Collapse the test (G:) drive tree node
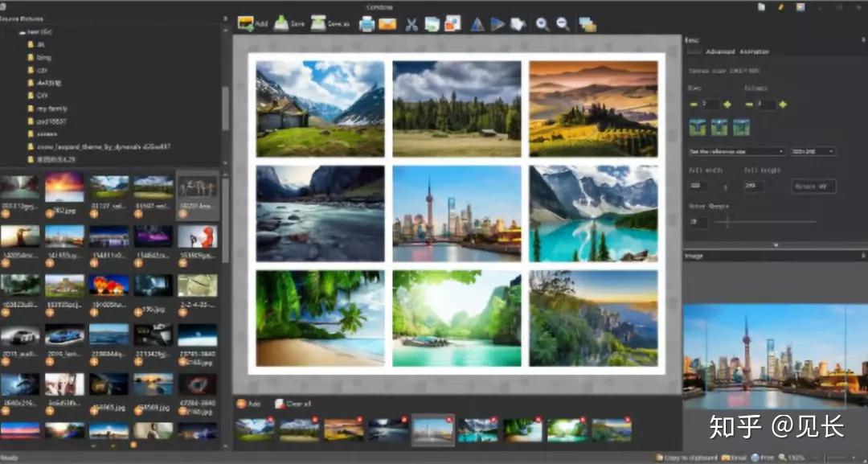The height and width of the screenshot is (464, 868). tap(23, 32)
